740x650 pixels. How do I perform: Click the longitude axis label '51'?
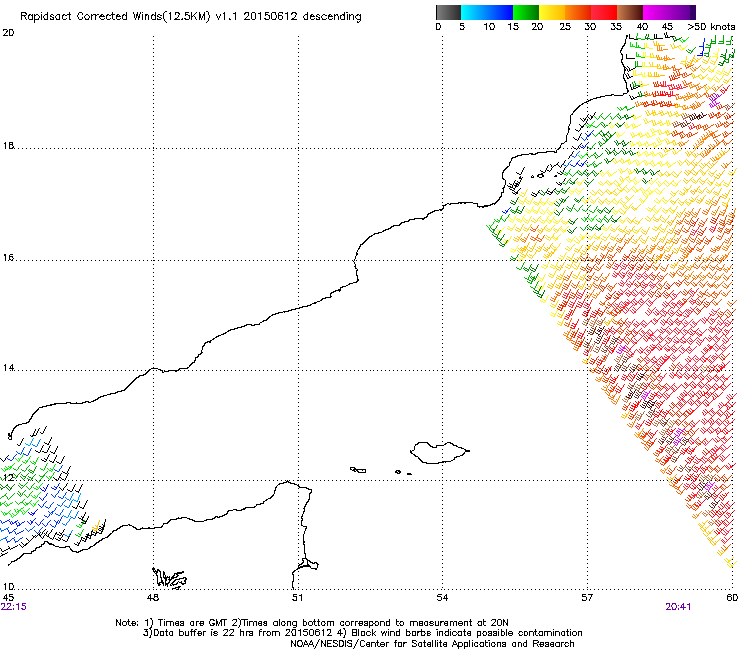coord(297,598)
